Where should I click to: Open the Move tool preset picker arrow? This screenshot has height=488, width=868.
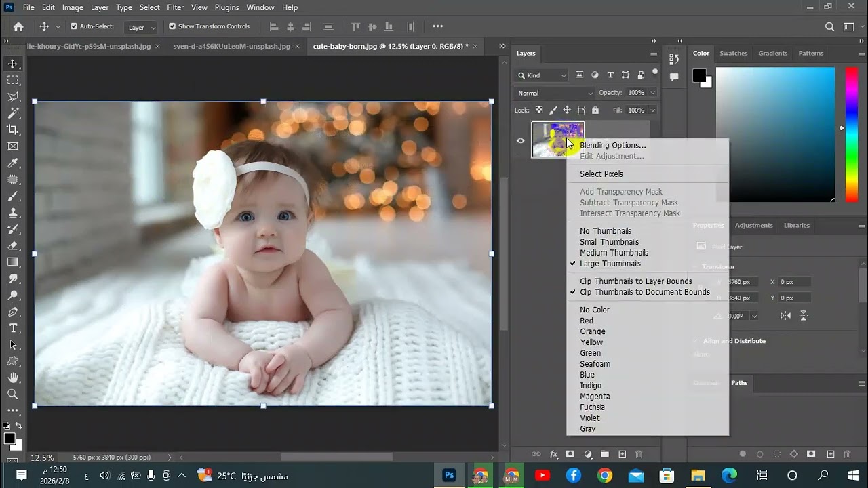[58, 26]
